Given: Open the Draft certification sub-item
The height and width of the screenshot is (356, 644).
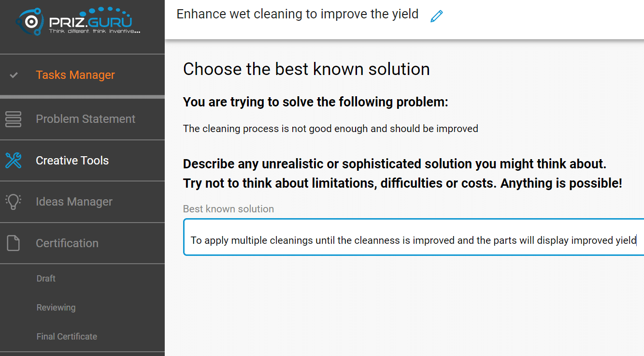Looking at the screenshot, I should point(46,279).
